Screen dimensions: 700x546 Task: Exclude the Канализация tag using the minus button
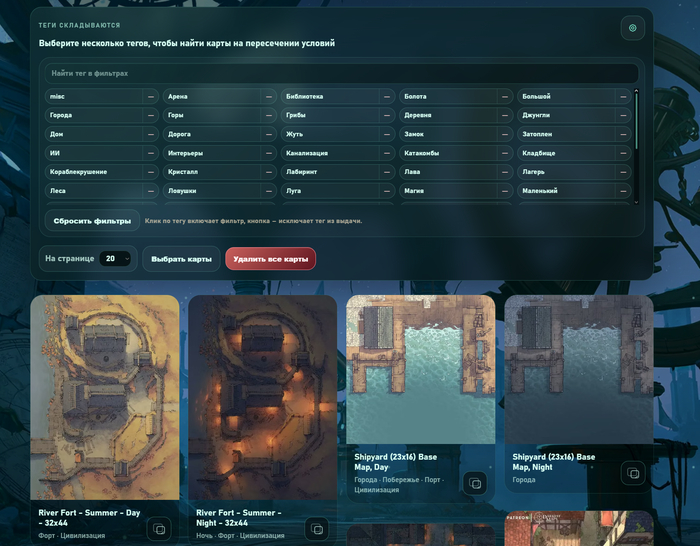pos(387,153)
